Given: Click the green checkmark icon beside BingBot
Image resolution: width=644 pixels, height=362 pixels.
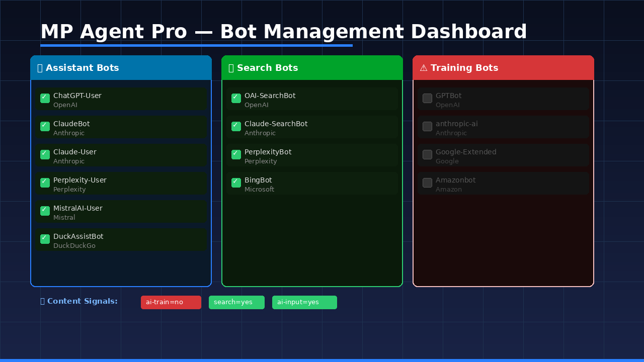Looking at the screenshot, I should [x=235, y=183].
